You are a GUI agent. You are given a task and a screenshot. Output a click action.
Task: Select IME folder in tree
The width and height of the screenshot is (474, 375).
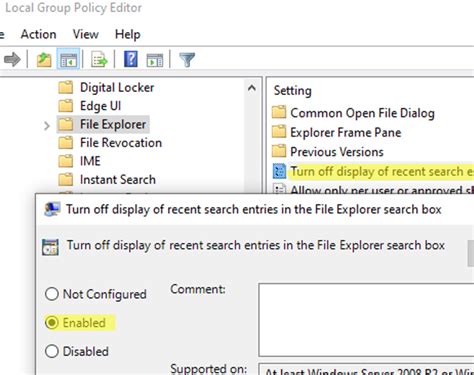(x=90, y=161)
